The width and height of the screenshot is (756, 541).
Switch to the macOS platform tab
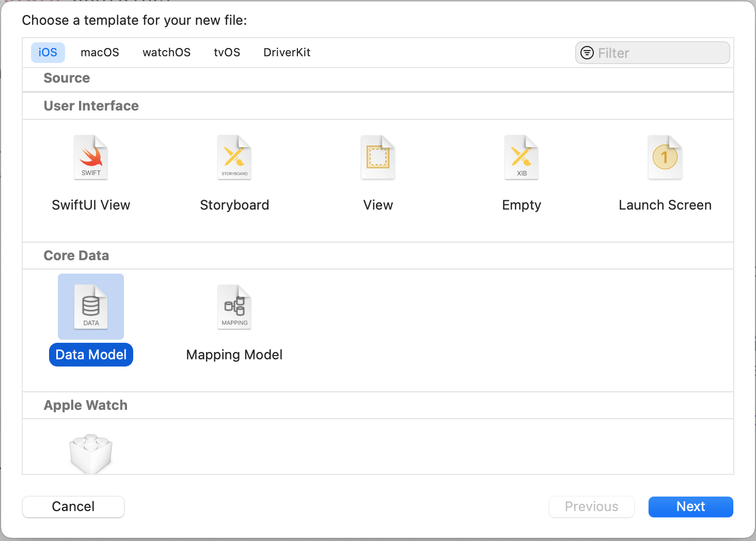pyautogui.click(x=100, y=52)
